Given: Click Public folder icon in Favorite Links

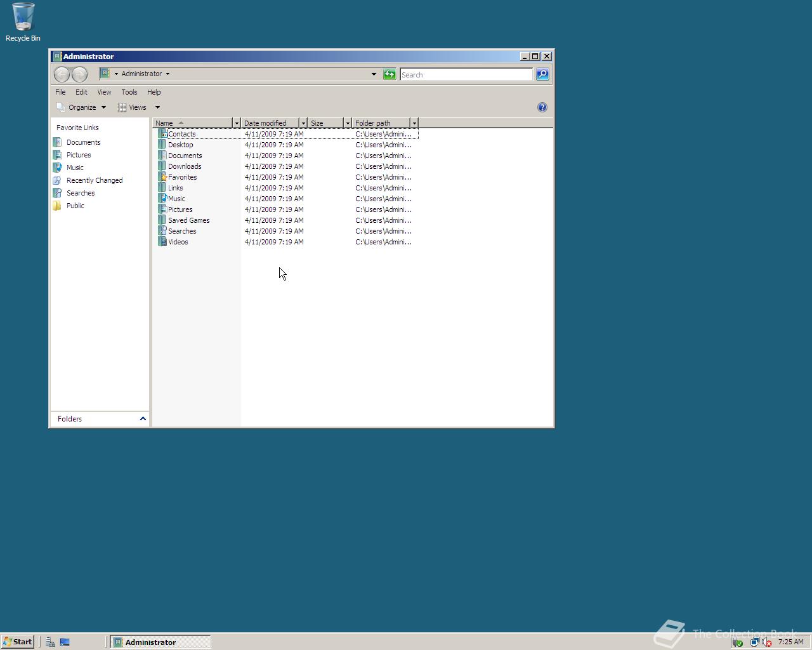Looking at the screenshot, I should pos(57,206).
